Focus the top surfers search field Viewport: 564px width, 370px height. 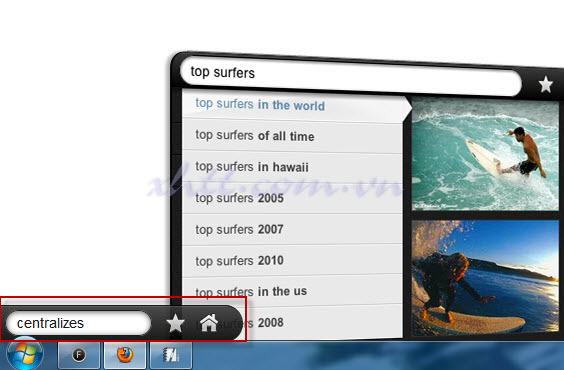pos(351,77)
